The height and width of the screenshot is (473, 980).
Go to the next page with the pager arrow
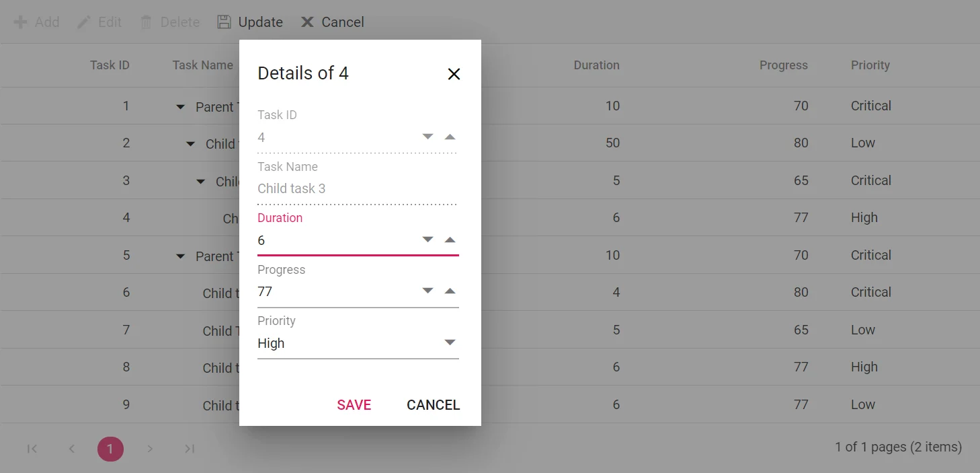(x=150, y=448)
